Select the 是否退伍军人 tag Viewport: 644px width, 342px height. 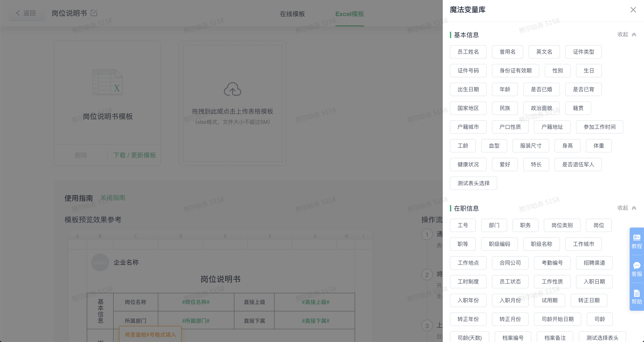pos(578,164)
